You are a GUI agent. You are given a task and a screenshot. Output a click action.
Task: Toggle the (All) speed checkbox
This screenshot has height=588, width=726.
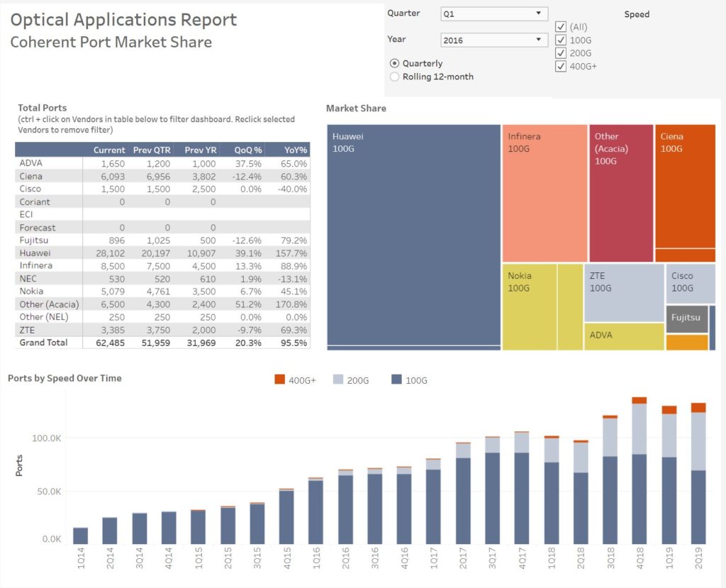point(561,27)
